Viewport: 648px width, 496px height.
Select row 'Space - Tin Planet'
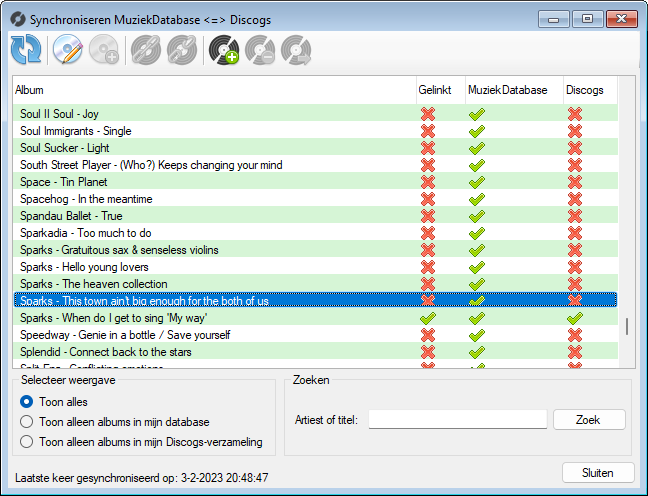(x=316, y=182)
